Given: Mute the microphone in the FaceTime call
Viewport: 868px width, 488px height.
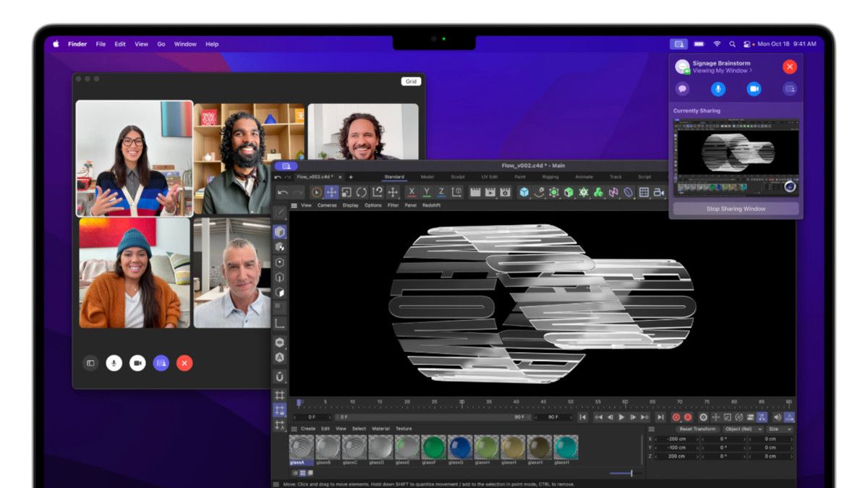Looking at the screenshot, I should [x=114, y=362].
